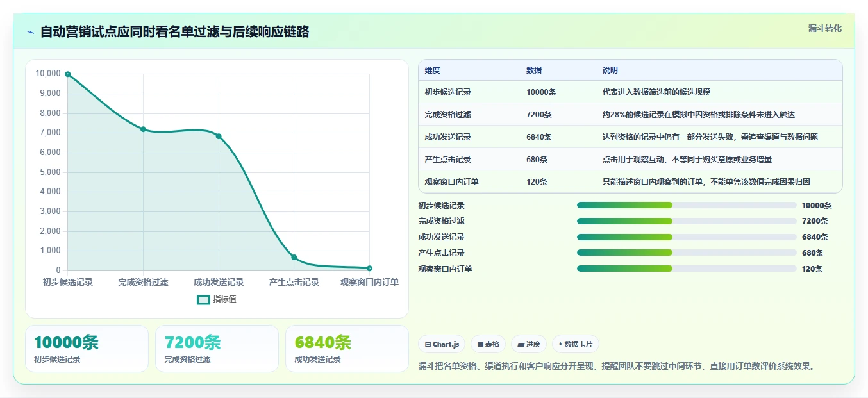Screen dimensions: 868x398
Task: Click the 10,000 y-axis label
Action: [48, 74]
